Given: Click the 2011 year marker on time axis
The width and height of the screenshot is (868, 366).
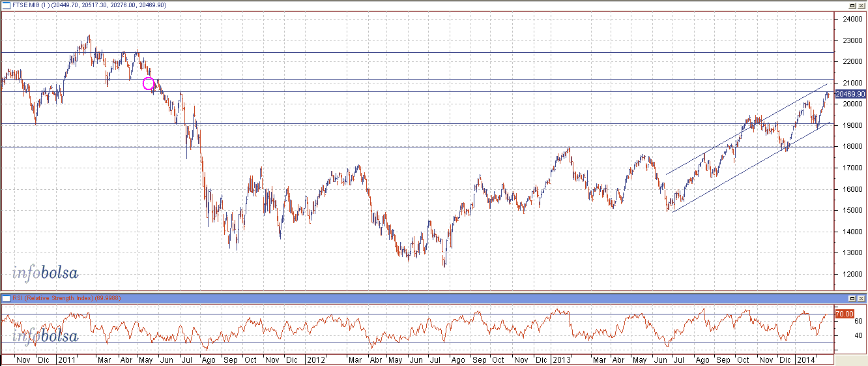Looking at the screenshot, I should [x=66, y=359].
